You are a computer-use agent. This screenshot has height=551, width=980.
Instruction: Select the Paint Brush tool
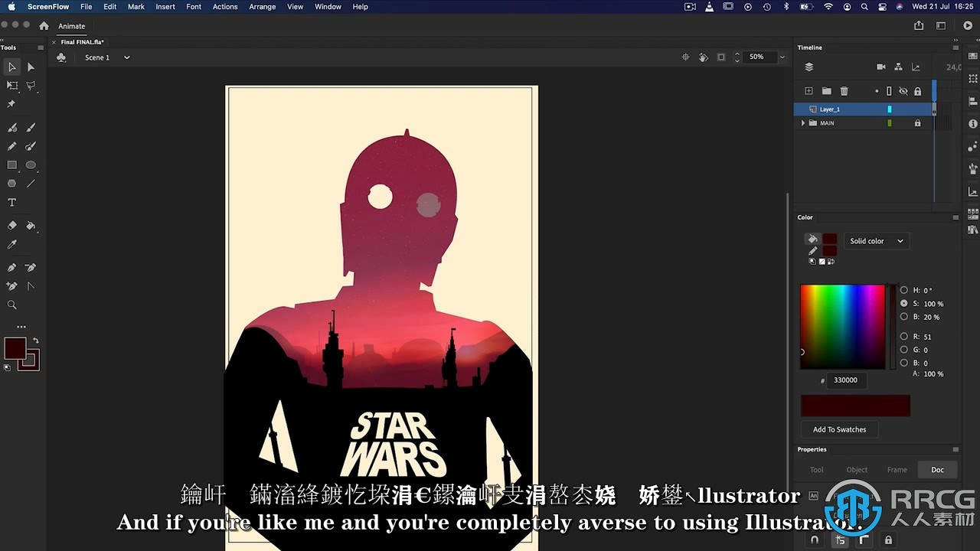coord(31,146)
